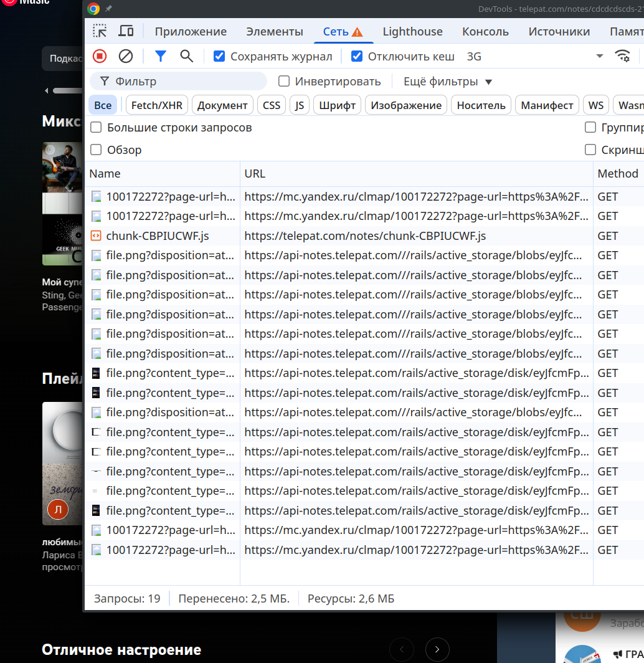Stop recording network log
The height and width of the screenshot is (663, 644).
click(x=100, y=56)
